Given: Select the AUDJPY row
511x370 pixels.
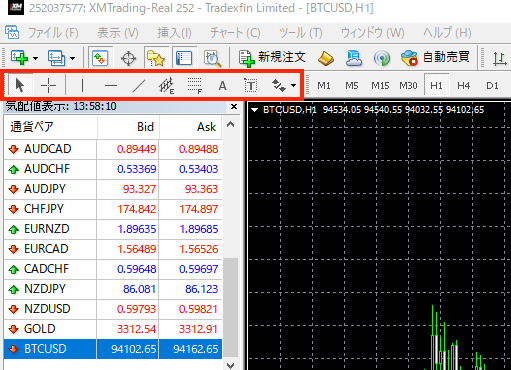Looking at the screenshot, I should (x=113, y=189).
